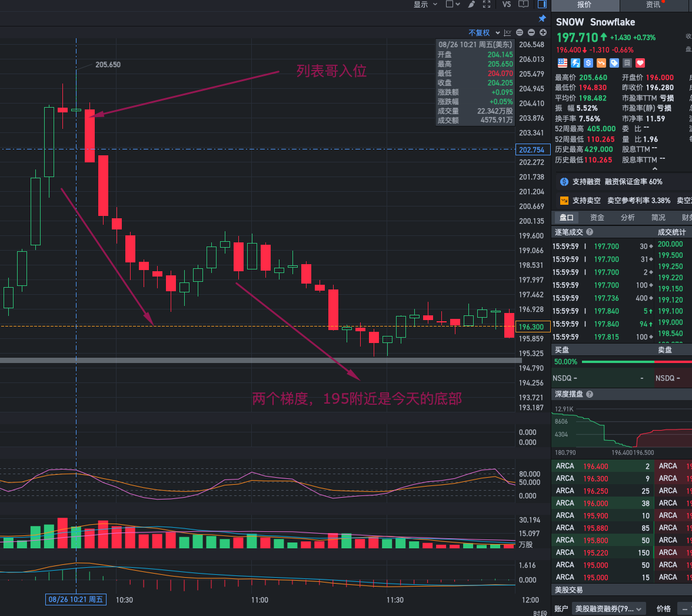Open the 账户 account dropdown
The width and height of the screenshot is (692, 616).
[x=609, y=609]
